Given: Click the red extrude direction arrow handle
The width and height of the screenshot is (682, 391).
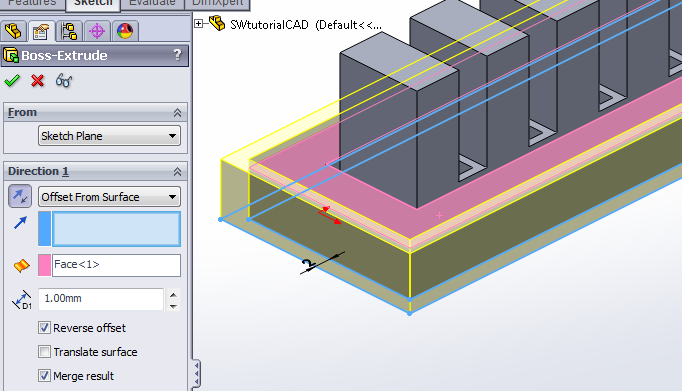Looking at the screenshot, I should 330,215.
